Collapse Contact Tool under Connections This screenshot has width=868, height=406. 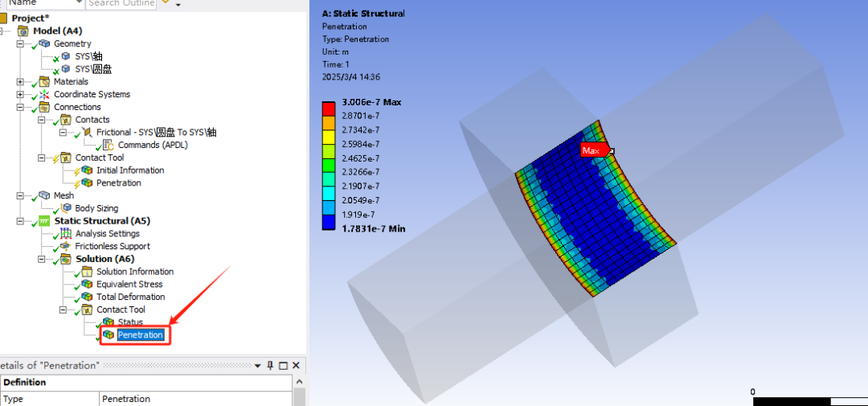pyautogui.click(x=42, y=158)
